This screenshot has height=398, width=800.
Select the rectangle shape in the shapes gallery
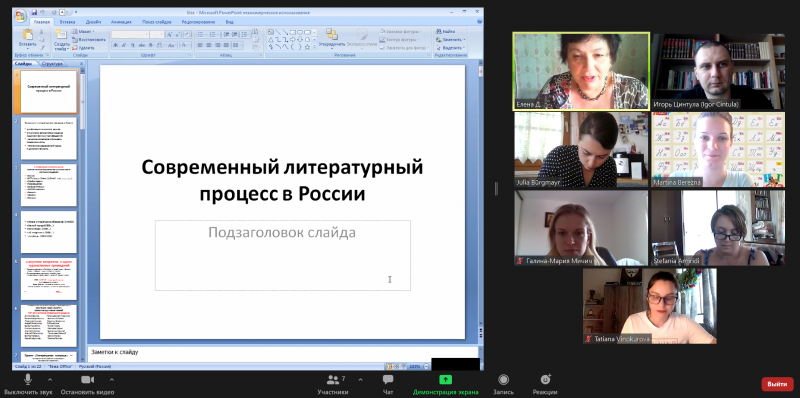click(x=293, y=32)
